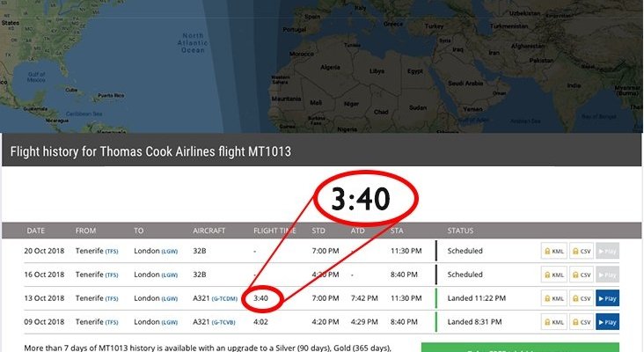
Task: Open LGW airport link in 16 Oct row
Action: [x=170, y=275]
